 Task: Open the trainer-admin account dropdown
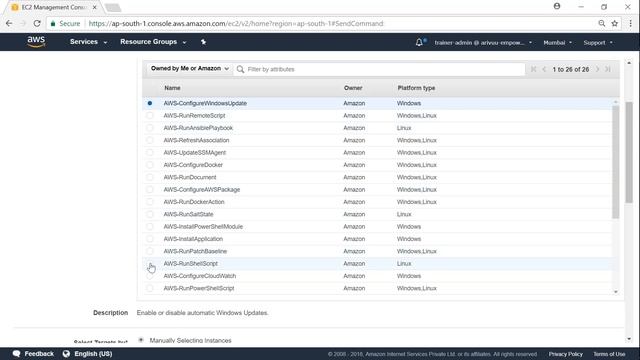tap(483, 42)
